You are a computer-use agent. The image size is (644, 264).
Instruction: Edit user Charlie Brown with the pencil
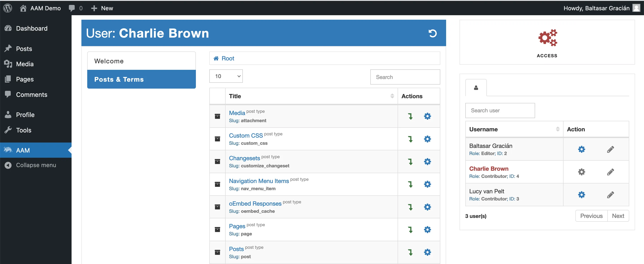(610, 172)
